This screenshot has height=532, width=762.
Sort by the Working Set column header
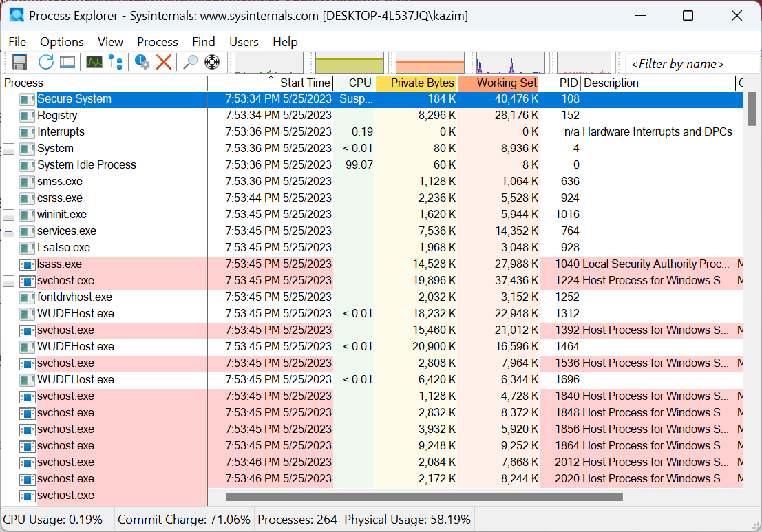[498, 83]
